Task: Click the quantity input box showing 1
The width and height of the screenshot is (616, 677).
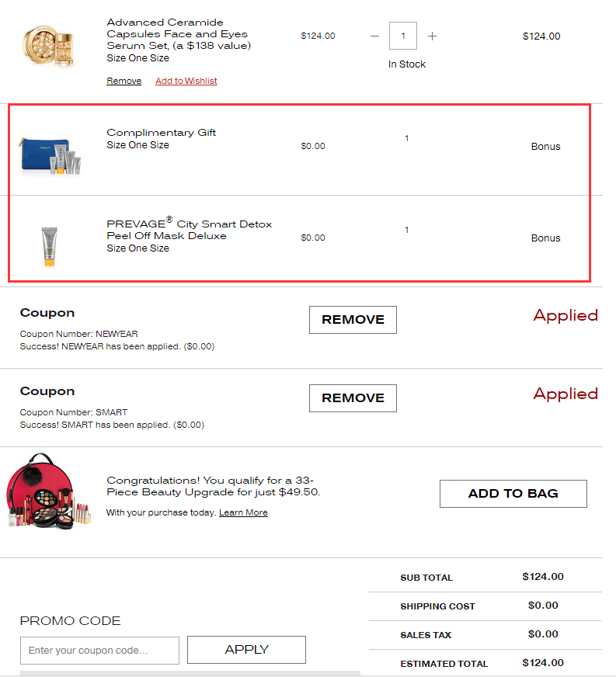Action: click(403, 36)
